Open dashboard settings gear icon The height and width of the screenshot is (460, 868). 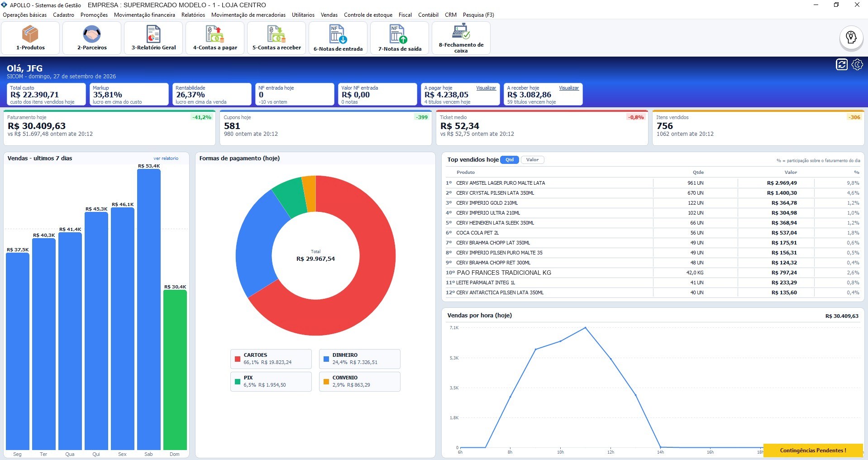click(857, 65)
